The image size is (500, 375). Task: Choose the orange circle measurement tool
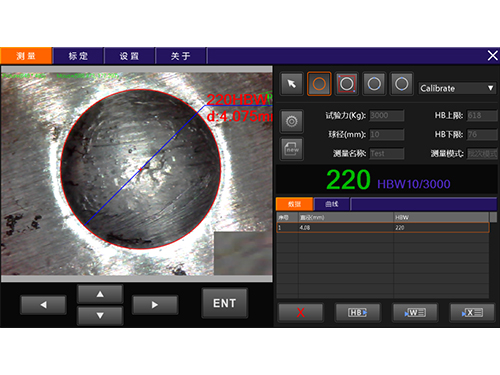coord(319,84)
